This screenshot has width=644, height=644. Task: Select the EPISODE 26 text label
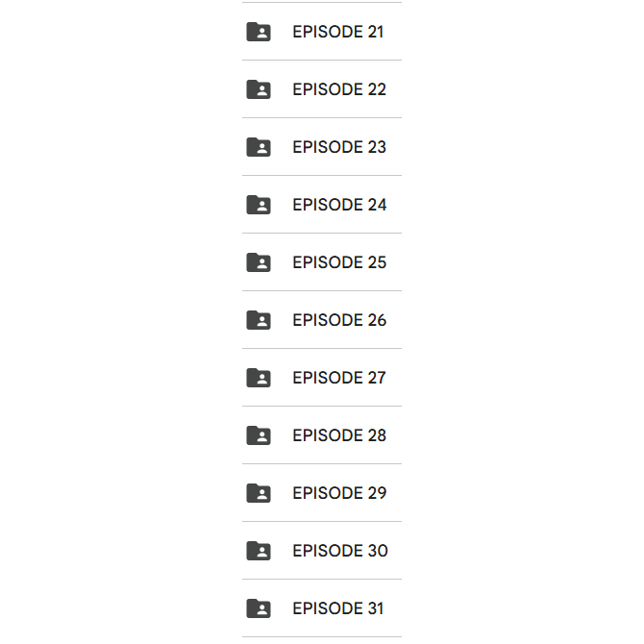pos(339,320)
